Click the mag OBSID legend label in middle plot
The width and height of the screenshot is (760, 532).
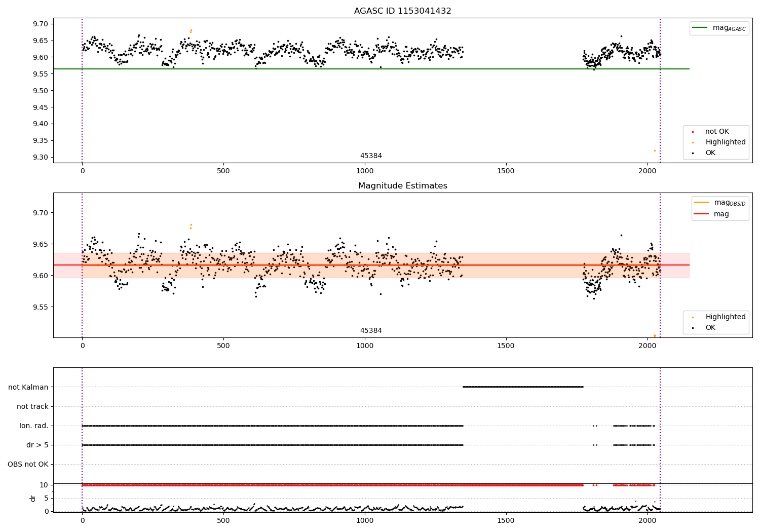[730, 203]
